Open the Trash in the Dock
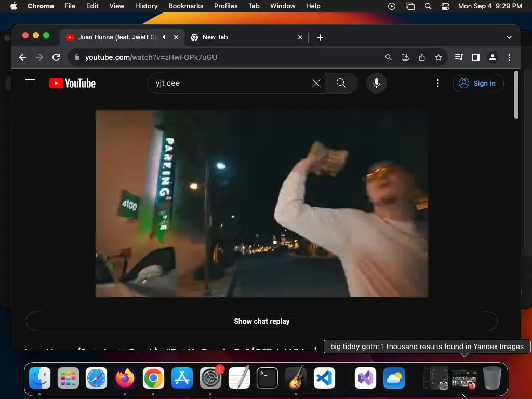The height and width of the screenshot is (399, 532). pyautogui.click(x=492, y=378)
